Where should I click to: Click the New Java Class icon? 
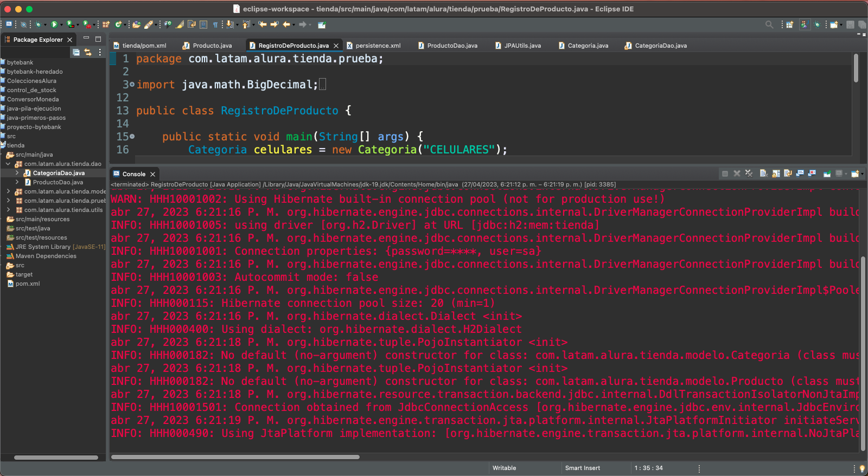[x=118, y=24]
